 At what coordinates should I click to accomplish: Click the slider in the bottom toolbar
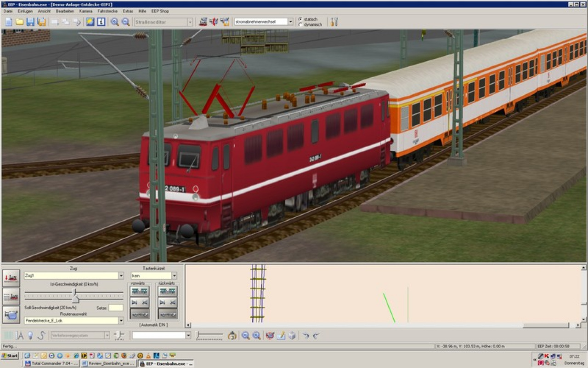pos(209,335)
